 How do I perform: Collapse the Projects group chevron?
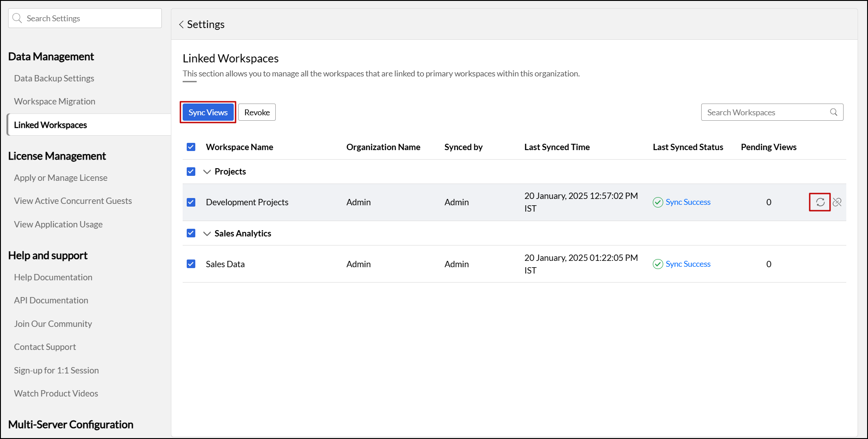(x=207, y=172)
